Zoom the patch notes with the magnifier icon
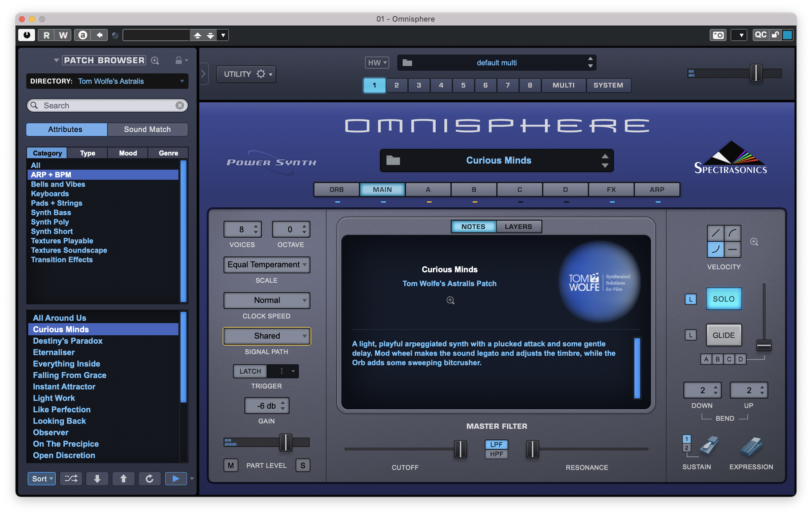 pos(450,301)
